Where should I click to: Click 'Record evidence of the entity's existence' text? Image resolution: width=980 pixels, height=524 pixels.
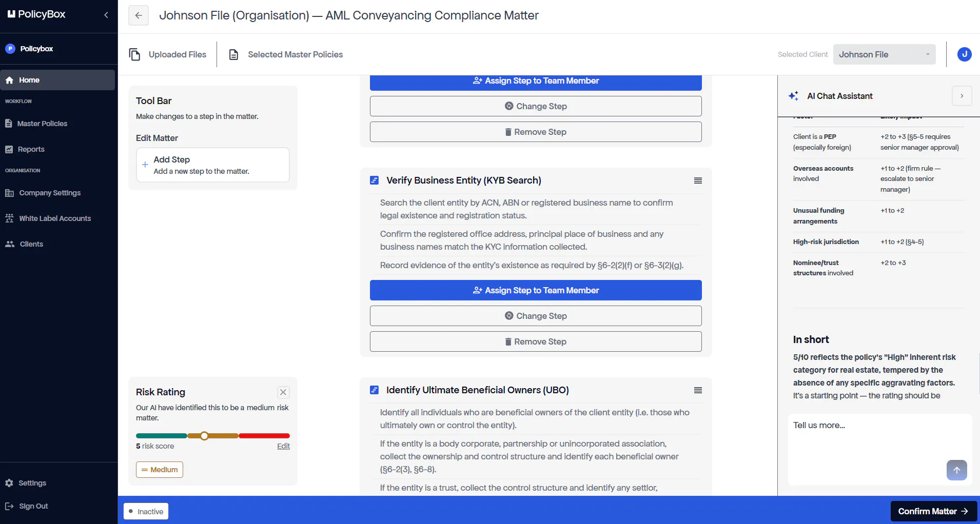(532, 265)
